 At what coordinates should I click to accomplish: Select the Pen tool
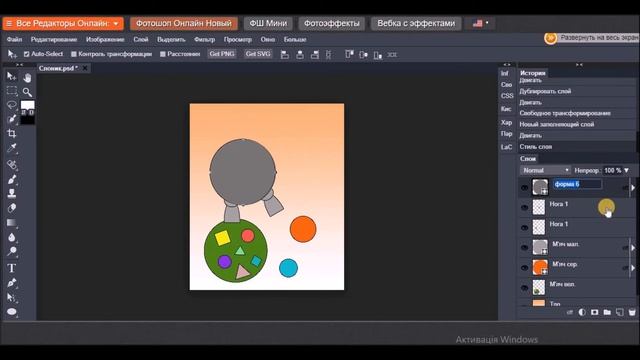click(11, 282)
